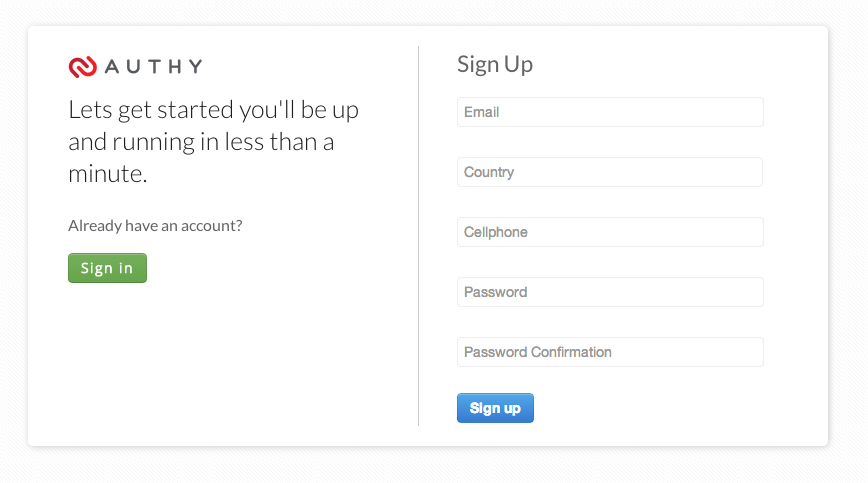Click the word 'Up' in Sign Up heading
This screenshot has width=868, height=483.
(x=519, y=66)
